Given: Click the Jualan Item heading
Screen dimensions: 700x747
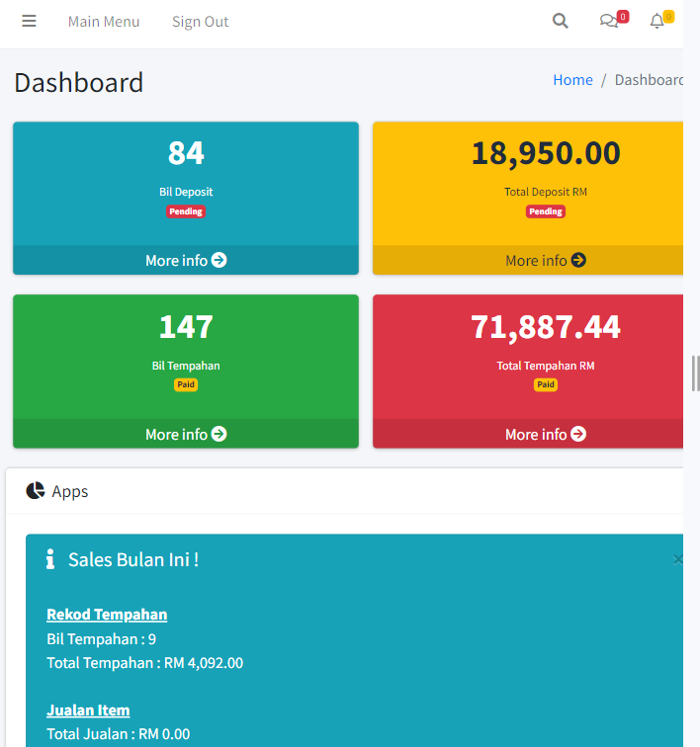Looking at the screenshot, I should point(88,710).
